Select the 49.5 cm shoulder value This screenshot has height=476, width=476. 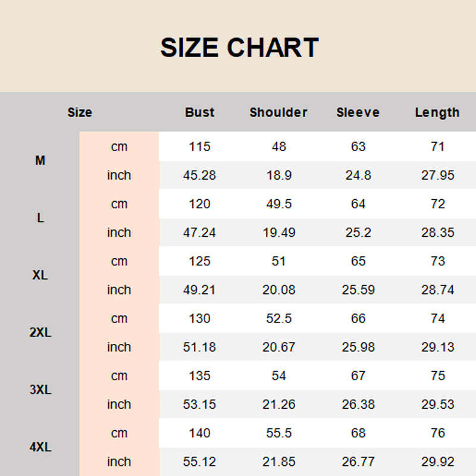pyautogui.click(x=278, y=204)
